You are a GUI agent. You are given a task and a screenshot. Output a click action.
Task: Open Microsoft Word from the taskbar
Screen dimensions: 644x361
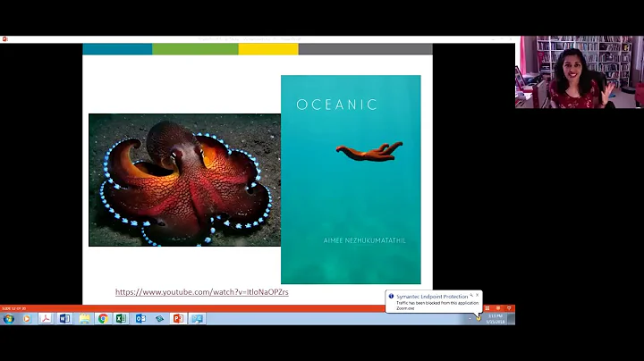pyautogui.click(x=64, y=319)
